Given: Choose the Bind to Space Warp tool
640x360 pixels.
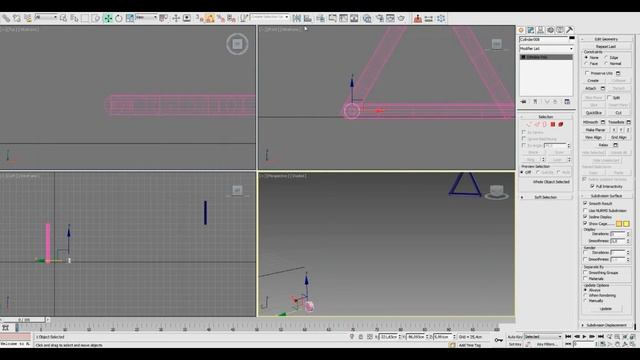Looking at the screenshot, I should (x=27, y=18).
